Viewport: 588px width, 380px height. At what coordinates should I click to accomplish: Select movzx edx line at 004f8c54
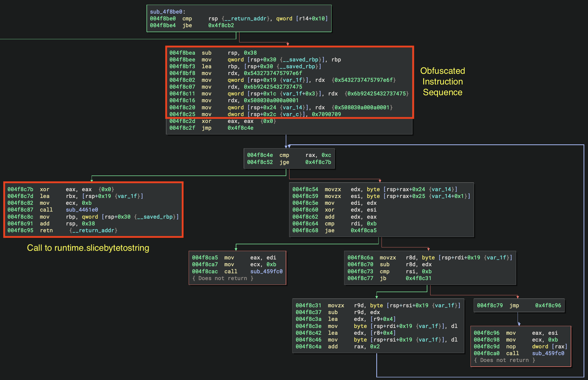click(x=375, y=189)
